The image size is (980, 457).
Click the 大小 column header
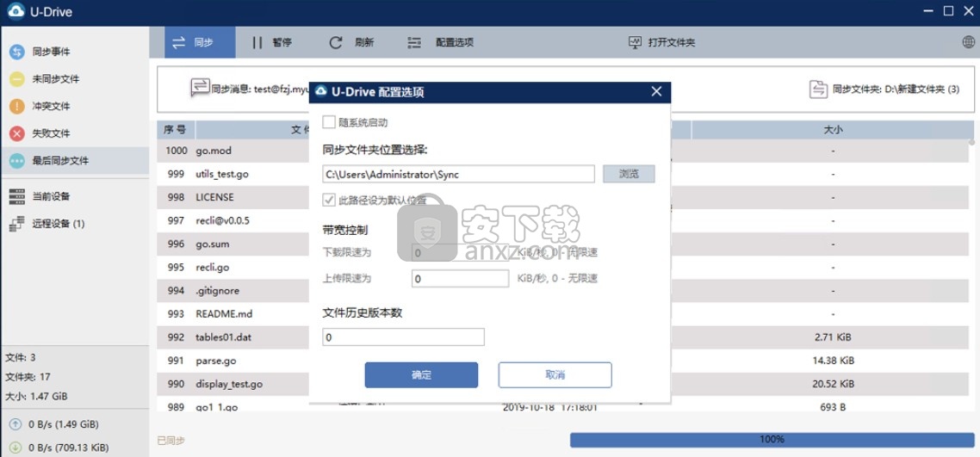pos(833,130)
